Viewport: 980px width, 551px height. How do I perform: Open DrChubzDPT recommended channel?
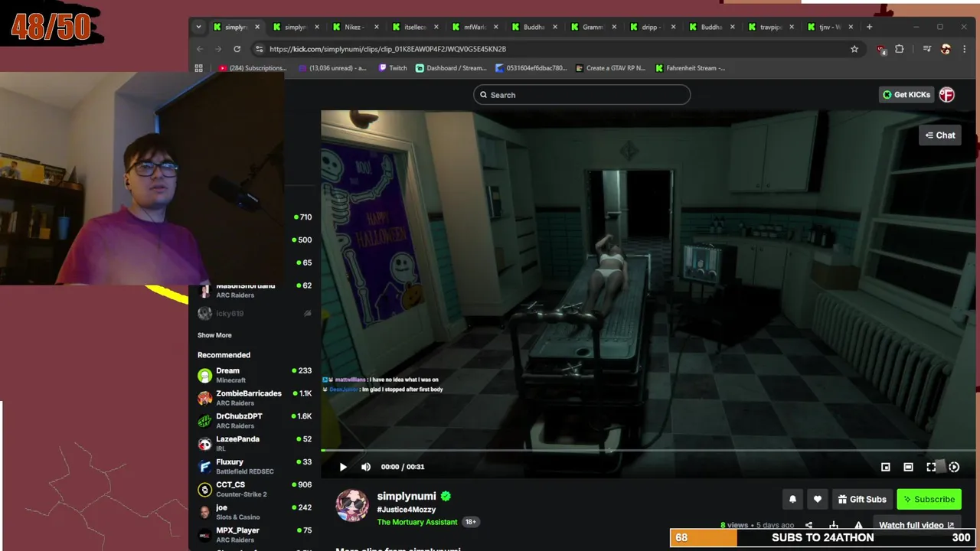click(x=254, y=421)
